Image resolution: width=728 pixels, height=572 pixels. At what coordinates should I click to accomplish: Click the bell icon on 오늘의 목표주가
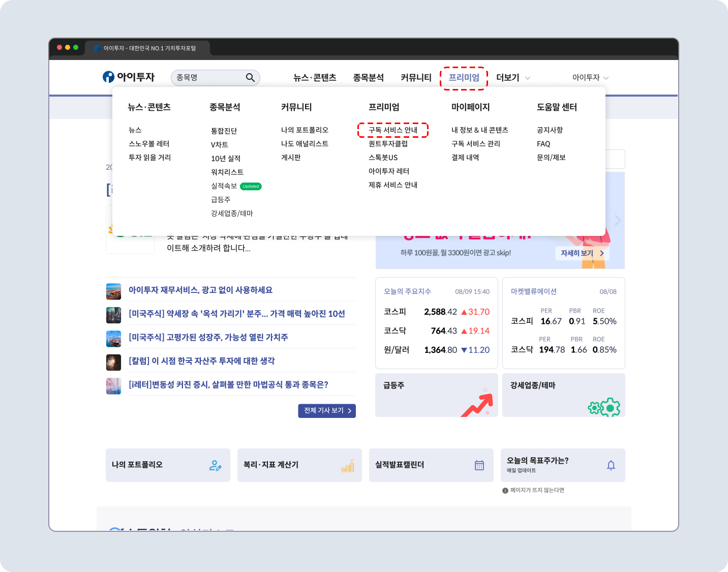[x=611, y=465]
